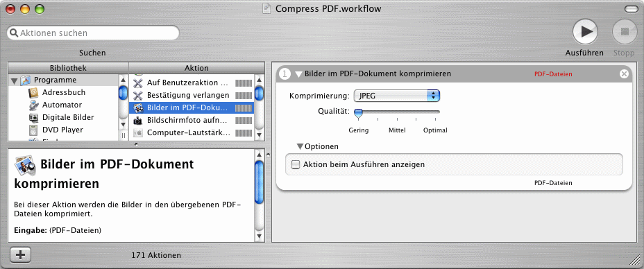Click the large Preview icon in description
The image size is (644, 269).
click(25, 165)
